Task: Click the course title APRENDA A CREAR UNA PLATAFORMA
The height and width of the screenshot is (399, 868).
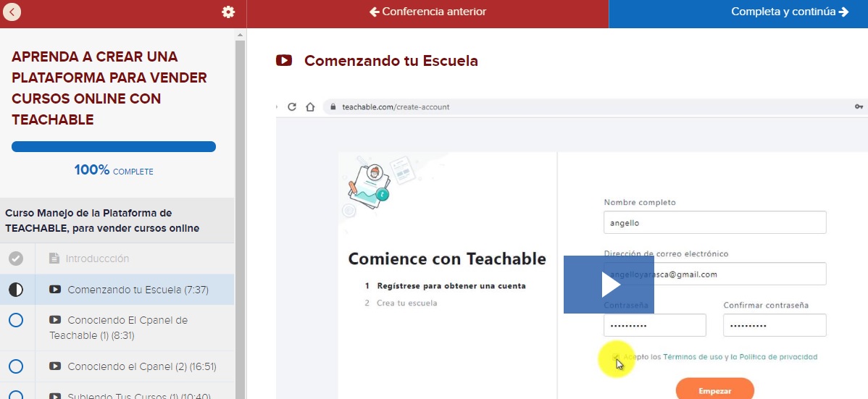Action: click(x=109, y=88)
